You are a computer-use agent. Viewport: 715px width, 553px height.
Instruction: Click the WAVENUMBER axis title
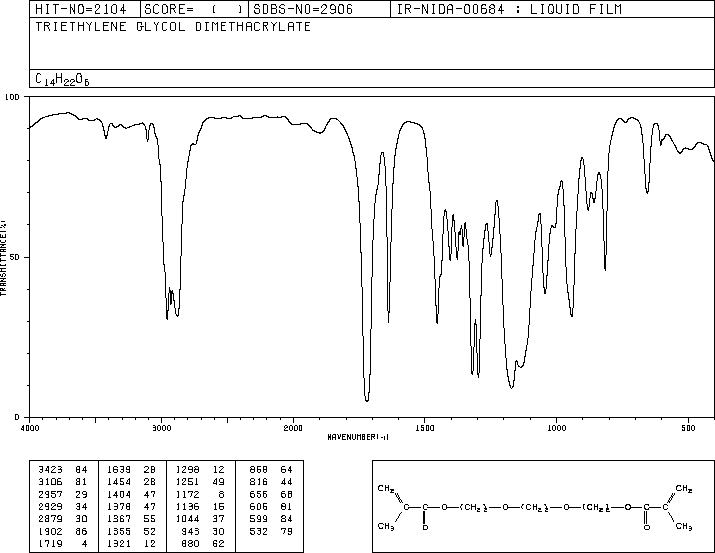click(358, 437)
